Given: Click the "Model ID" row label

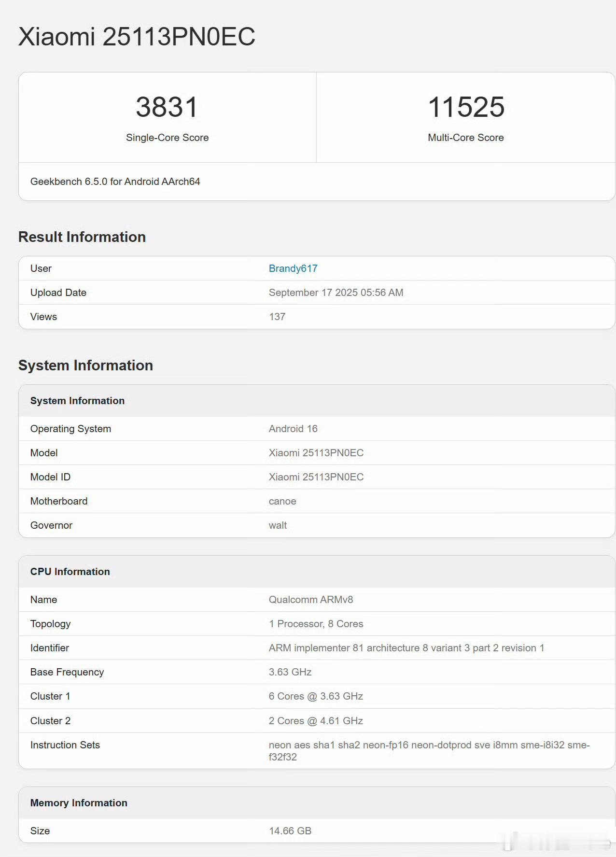Looking at the screenshot, I should click(50, 477).
